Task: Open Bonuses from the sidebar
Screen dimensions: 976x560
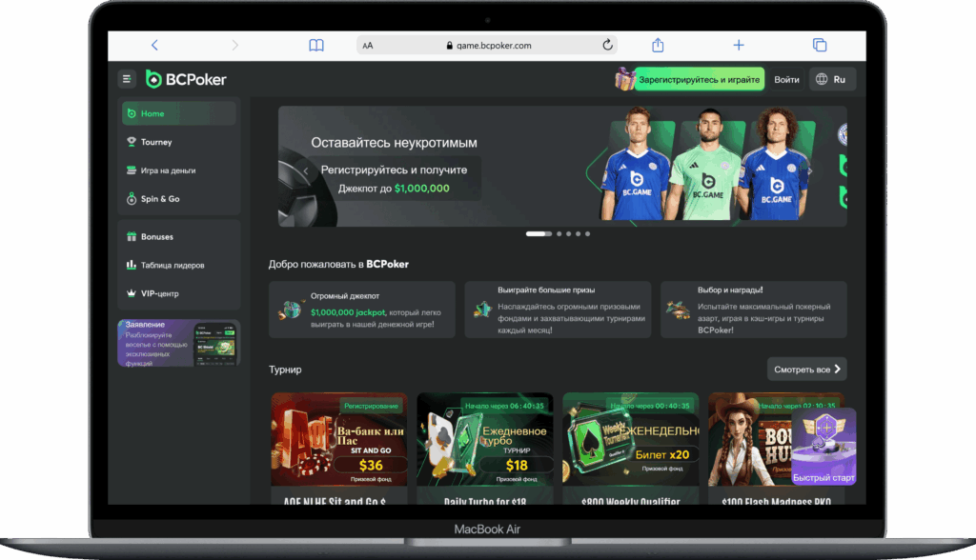Action: [156, 236]
